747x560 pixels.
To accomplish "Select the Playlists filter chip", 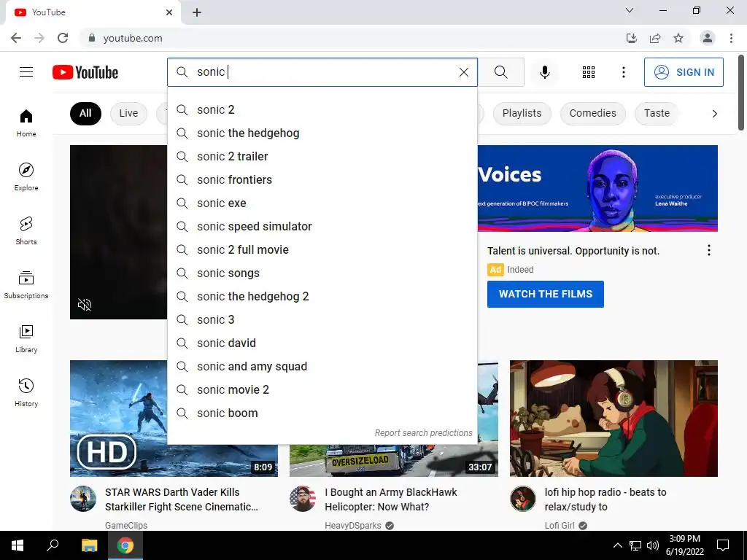I will pos(522,113).
